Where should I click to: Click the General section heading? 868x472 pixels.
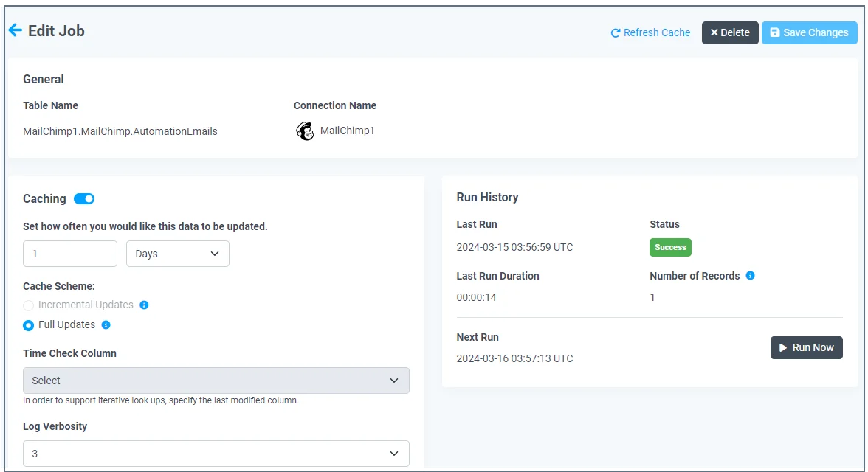[43, 79]
